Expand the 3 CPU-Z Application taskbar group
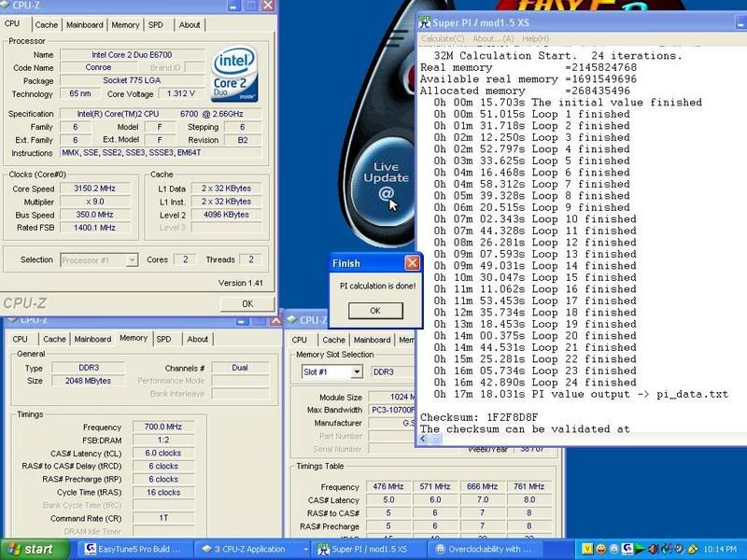This screenshot has width=747, height=560. (x=254, y=549)
